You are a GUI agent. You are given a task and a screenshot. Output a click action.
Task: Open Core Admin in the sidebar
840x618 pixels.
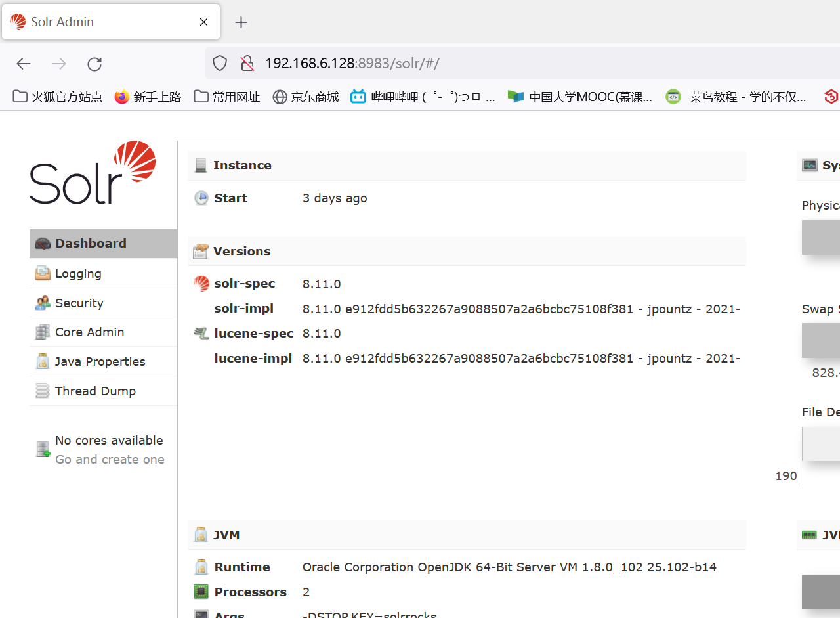(x=103, y=332)
